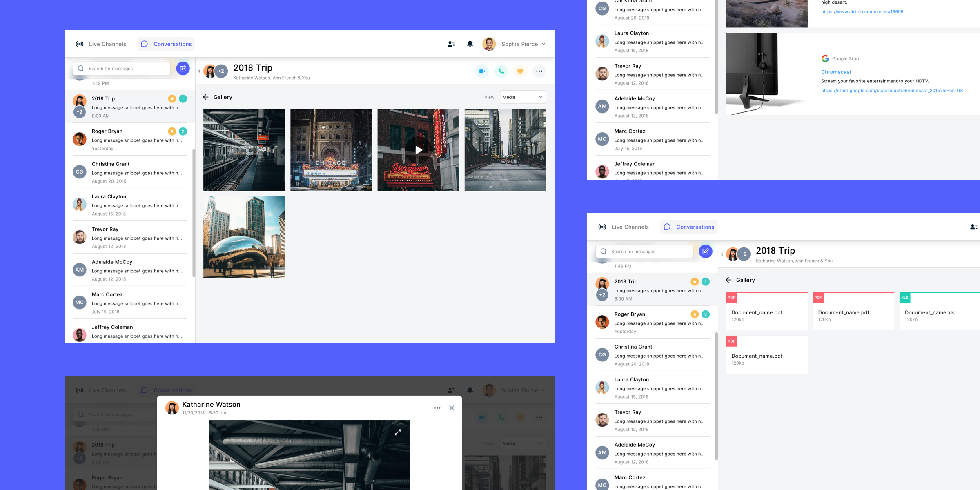The image size is (980, 490).
Task: Open the contacts list icon in top-left window
Action: pos(451,44)
